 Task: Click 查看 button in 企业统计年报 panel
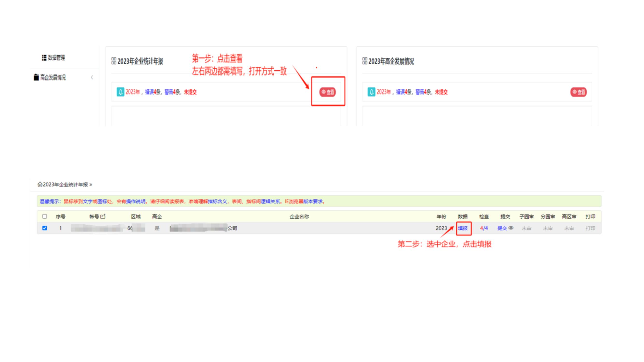pyautogui.click(x=327, y=92)
